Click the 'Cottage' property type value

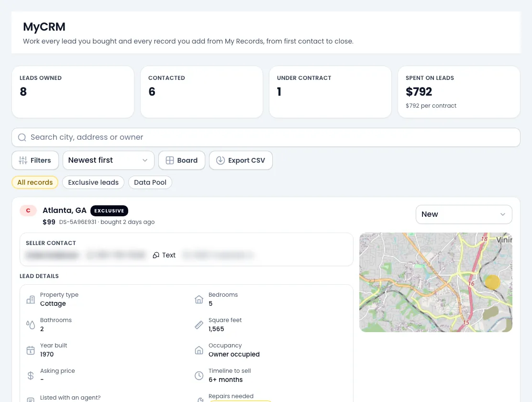pyautogui.click(x=53, y=303)
